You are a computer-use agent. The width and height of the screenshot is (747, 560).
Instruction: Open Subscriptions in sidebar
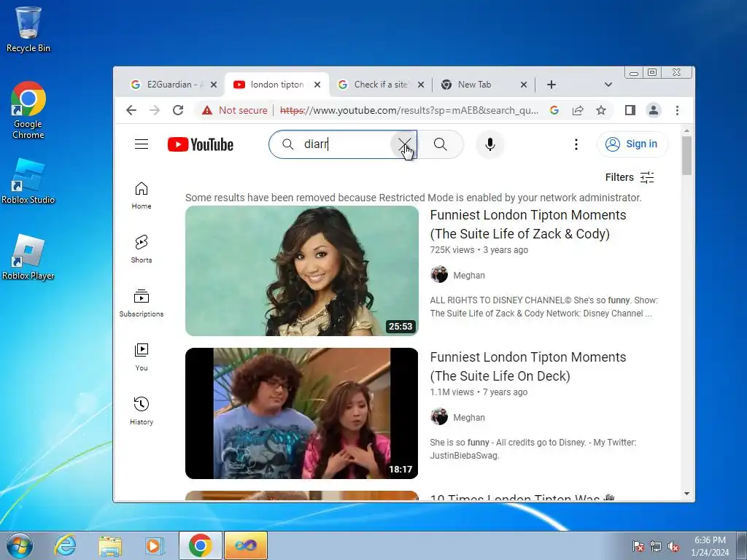[x=142, y=303]
